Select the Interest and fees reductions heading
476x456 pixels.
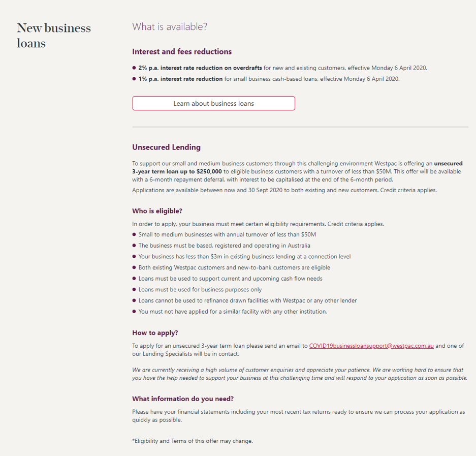point(182,51)
